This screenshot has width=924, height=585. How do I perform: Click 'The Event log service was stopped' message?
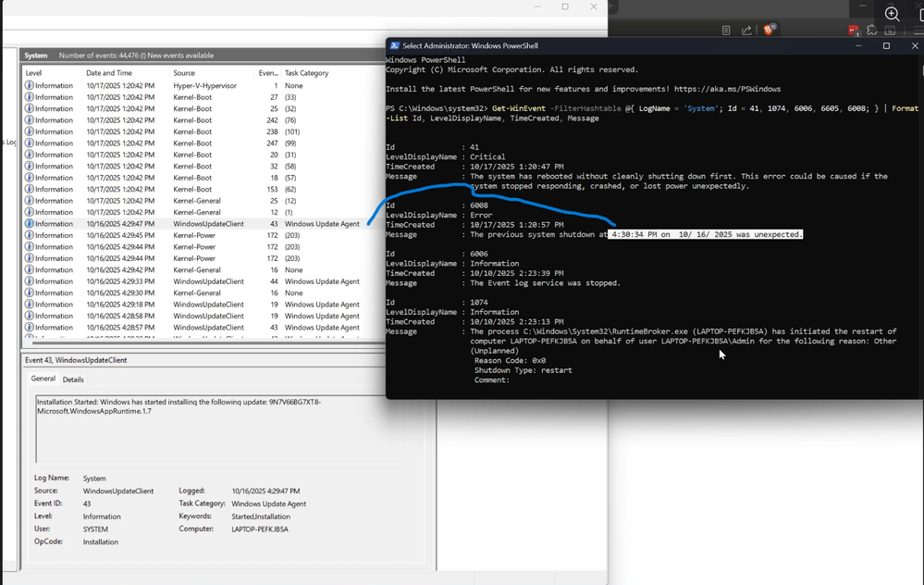tap(545, 283)
